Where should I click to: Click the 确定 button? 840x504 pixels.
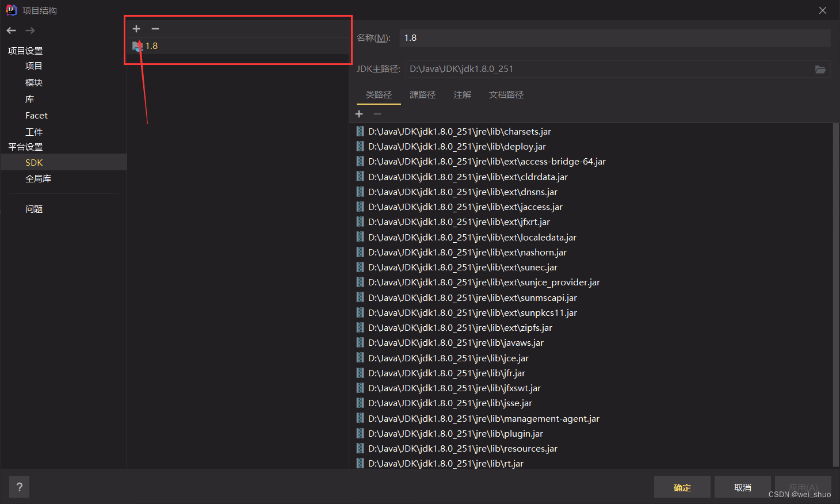point(682,487)
